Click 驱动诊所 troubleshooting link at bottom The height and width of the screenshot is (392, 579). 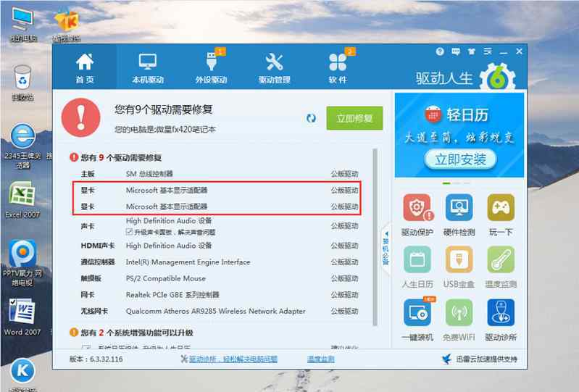[233, 359]
